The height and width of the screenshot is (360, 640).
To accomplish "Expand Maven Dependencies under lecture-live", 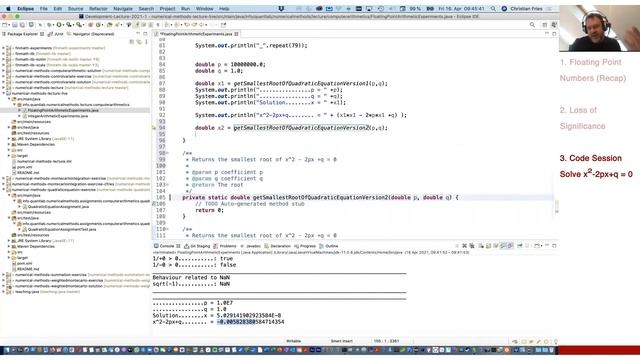I will pyautogui.click(x=9, y=144).
